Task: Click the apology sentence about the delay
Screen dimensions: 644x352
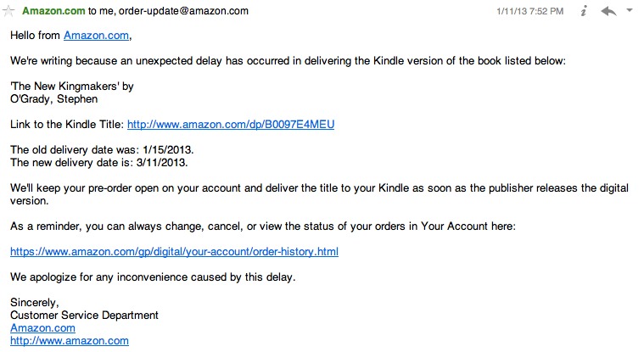Action: pyautogui.click(x=153, y=277)
